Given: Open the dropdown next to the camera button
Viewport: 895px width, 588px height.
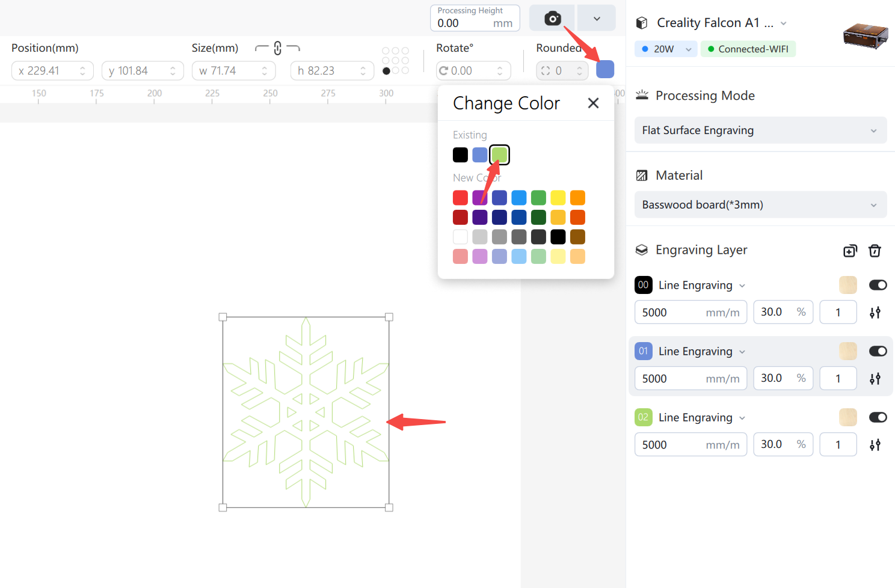Looking at the screenshot, I should point(596,18).
